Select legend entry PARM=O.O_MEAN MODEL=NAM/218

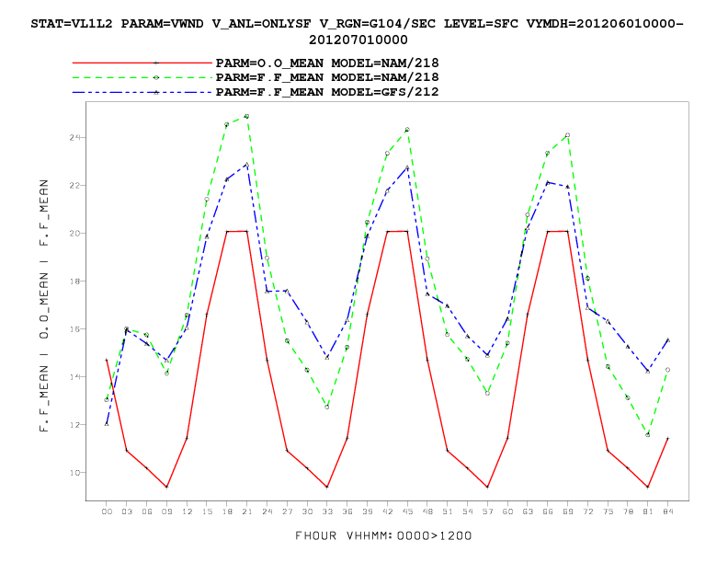[327, 63]
